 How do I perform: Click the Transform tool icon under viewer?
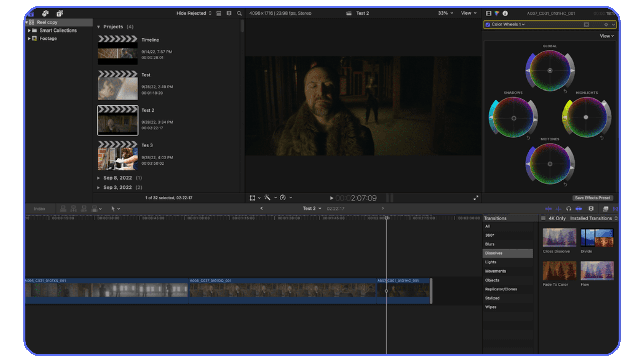pyautogui.click(x=252, y=198)
